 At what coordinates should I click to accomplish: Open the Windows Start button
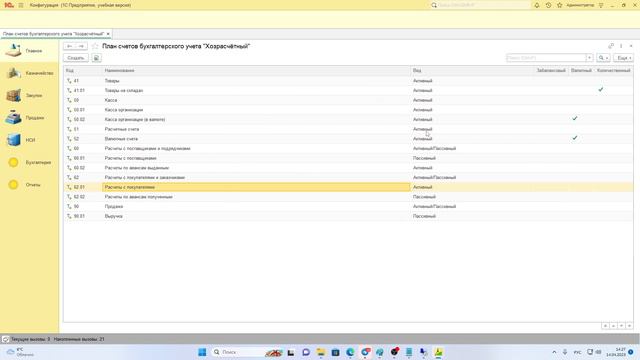(202, 352)
